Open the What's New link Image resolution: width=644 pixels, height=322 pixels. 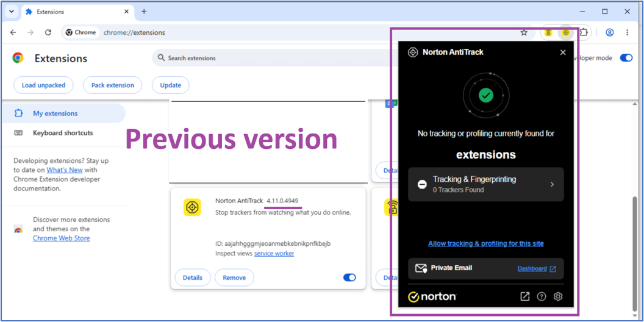[x=65, y=170]
